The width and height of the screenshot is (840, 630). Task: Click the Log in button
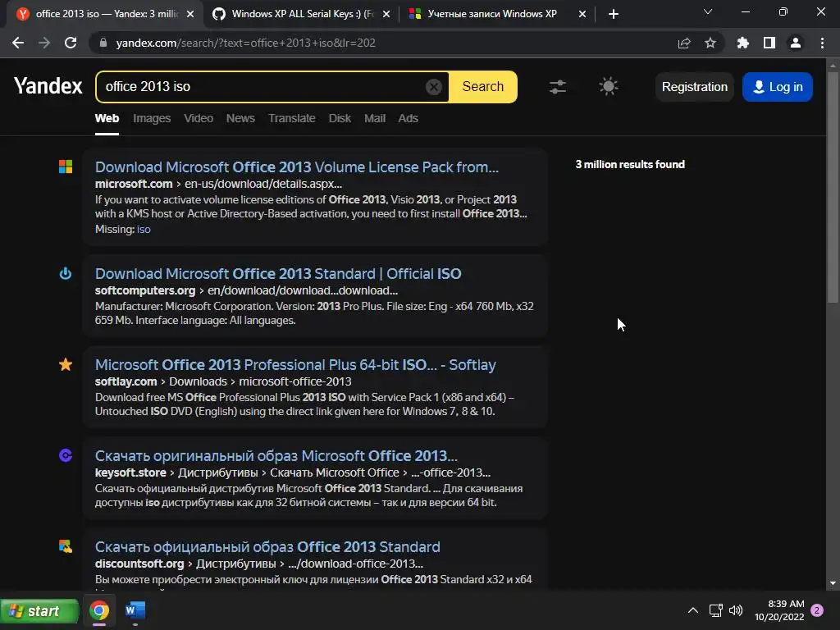coord(778,87)
